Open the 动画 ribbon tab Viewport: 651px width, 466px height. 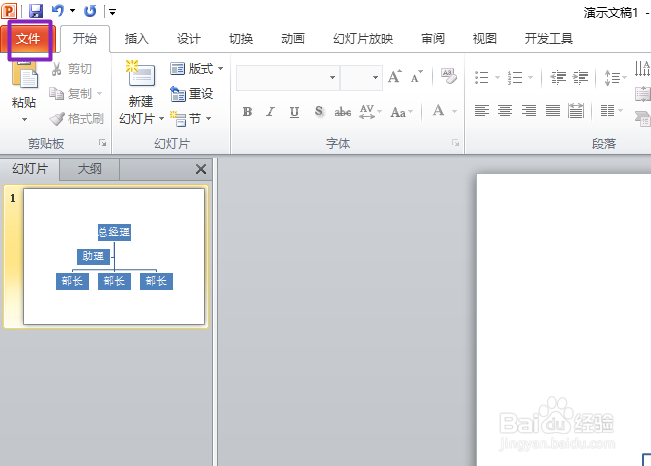(x=293, y=39)
